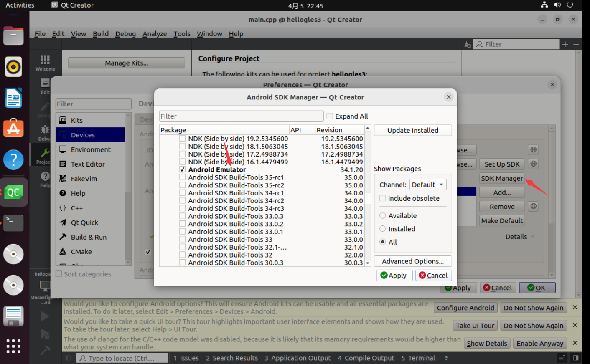Click the Advanced Options button
The image size is (590, 364).
412,261
